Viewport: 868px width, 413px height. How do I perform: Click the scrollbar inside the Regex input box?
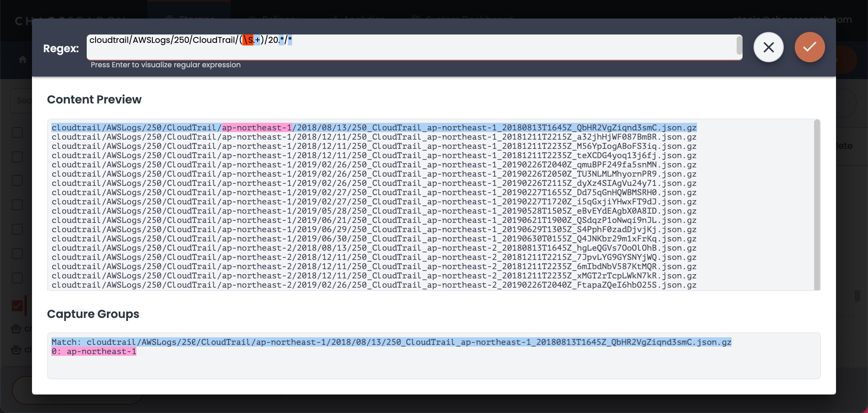click(739, 45)
